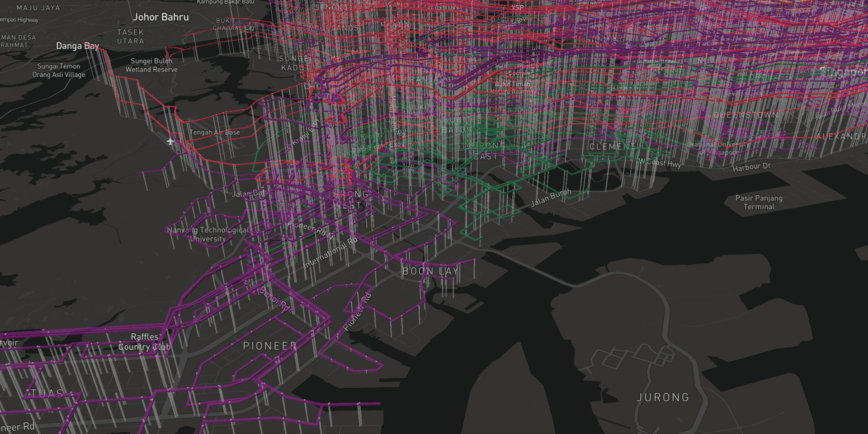Click the airplane icon near Tengah Air Base
The height and width of the screenshot is (434, 868).
pos(170,142)
